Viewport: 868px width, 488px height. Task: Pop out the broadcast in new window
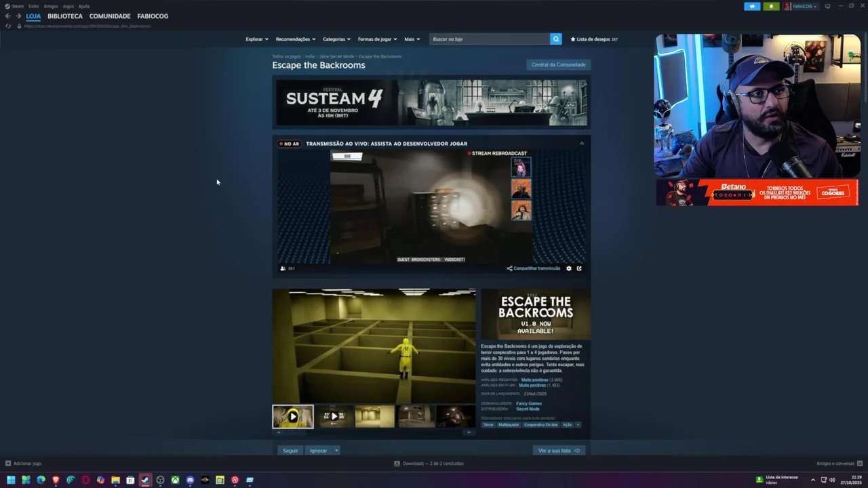point(579,268)
